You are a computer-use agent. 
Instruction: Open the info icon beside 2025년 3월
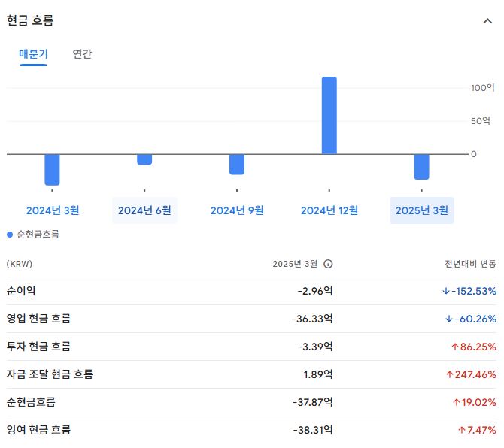click(328, 264)
